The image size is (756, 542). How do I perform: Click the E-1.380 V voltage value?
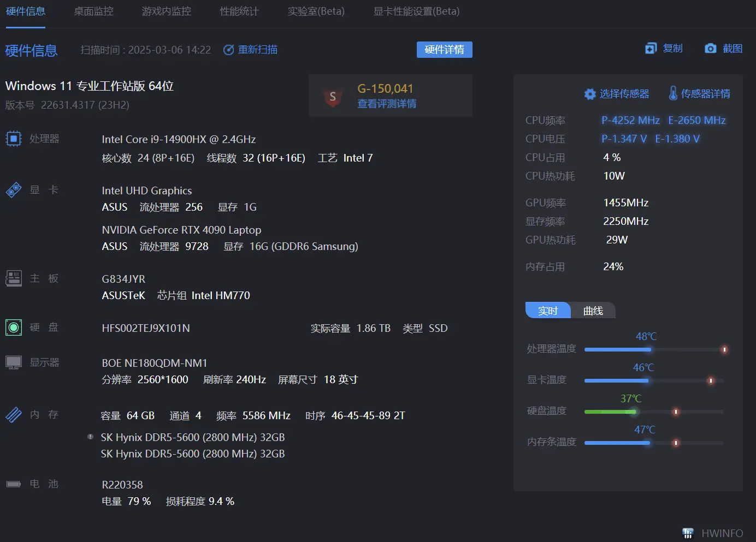[677, 139]
